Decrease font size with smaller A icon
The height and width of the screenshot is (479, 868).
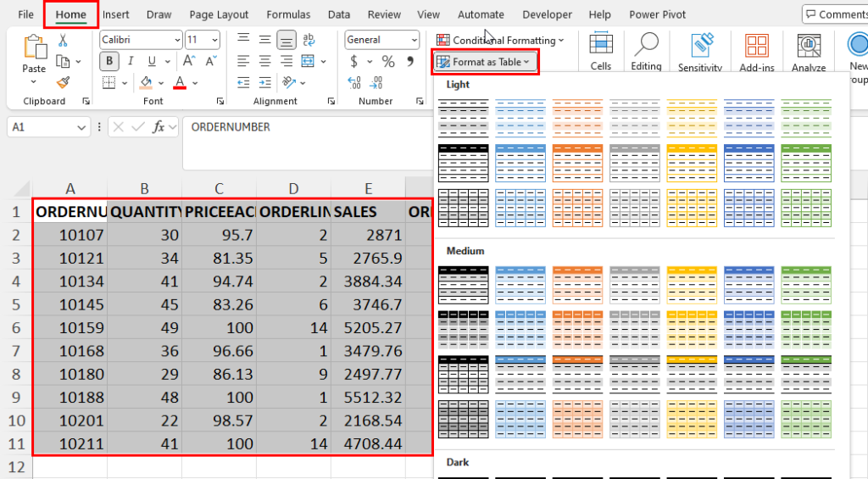pyautogui.click(x=211, y=61)
